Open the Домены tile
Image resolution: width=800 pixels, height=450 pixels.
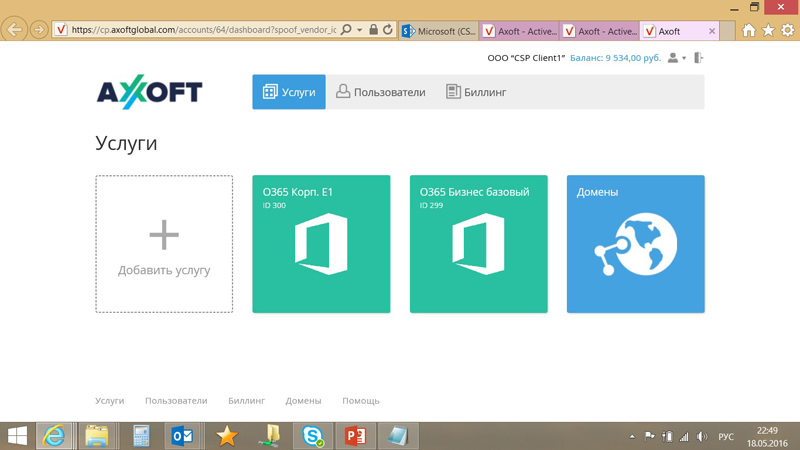coord(636,244)
